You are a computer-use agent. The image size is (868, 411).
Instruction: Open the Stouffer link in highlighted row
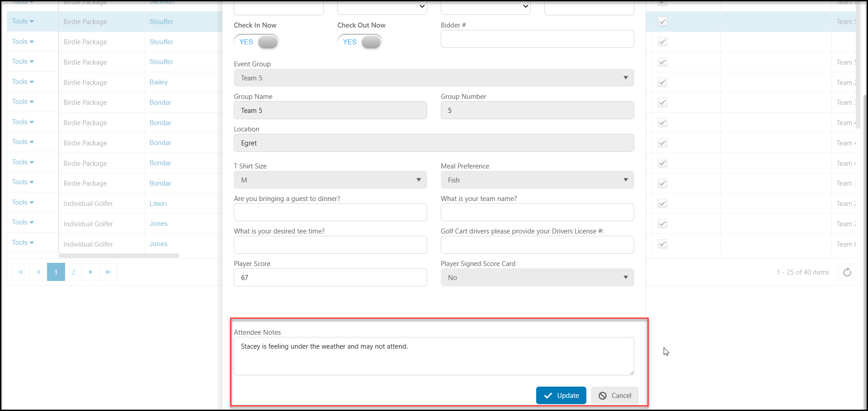pyautogui.click(x=161, y=22)
